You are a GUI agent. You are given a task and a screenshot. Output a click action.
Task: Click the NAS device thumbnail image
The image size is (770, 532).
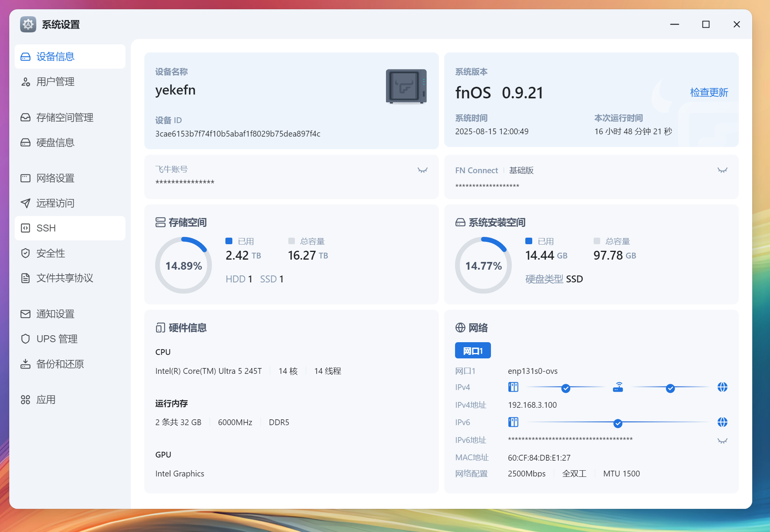[x=406, y=86]
